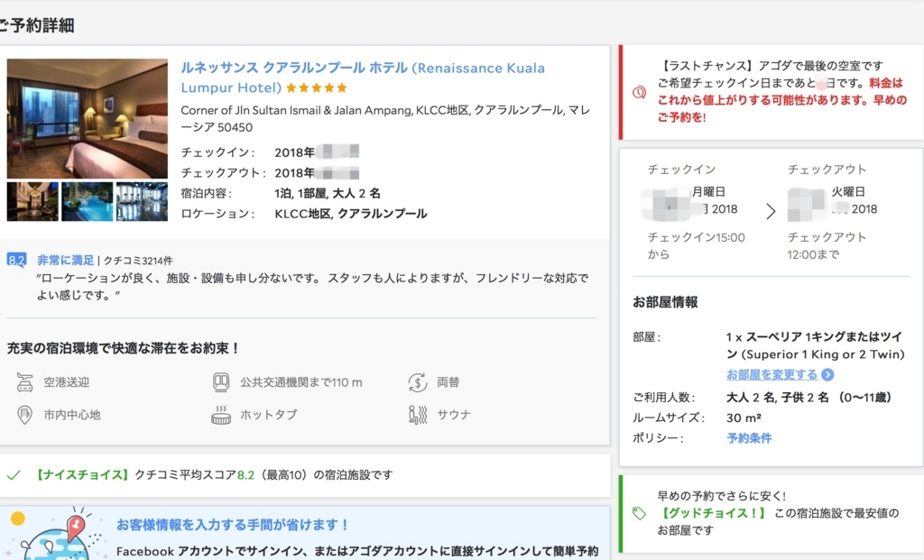Click チェックイン15:00から text
This screenshot has height=560, width=924.
(x=696, y=245)
